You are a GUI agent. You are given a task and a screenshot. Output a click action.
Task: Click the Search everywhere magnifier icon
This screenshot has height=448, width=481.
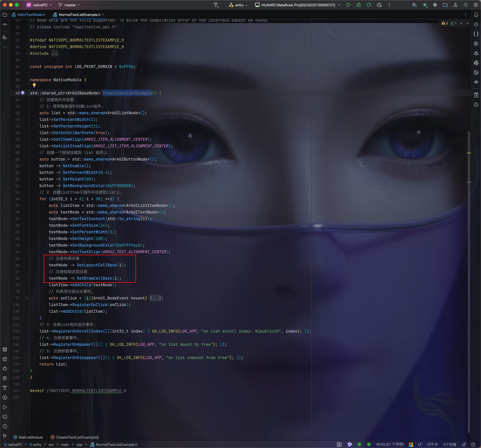[x=466, y=5]
